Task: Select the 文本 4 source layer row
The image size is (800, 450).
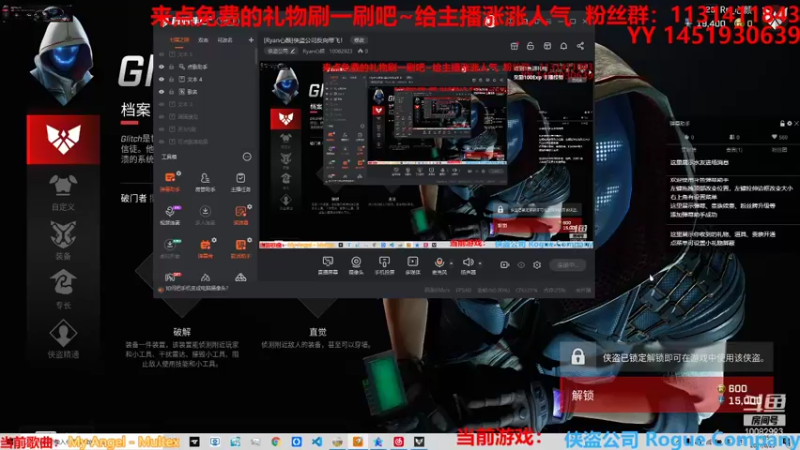Action: tap(206, 80)
